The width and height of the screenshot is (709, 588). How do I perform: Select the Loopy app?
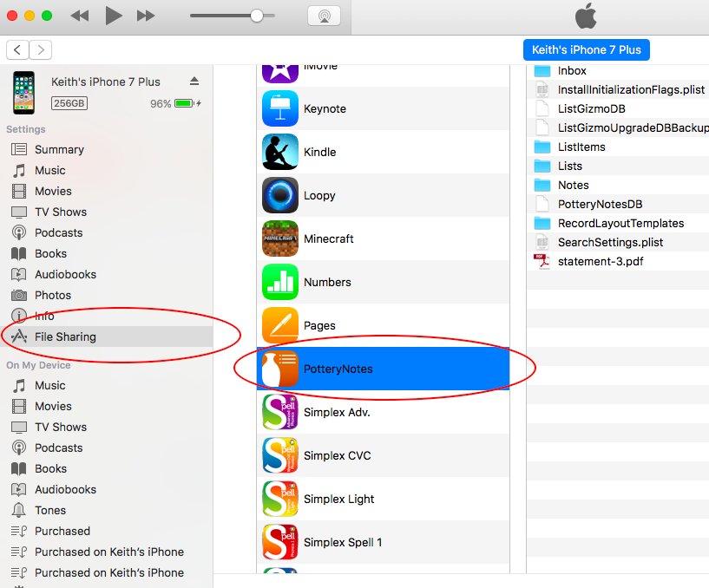point(383,195)
